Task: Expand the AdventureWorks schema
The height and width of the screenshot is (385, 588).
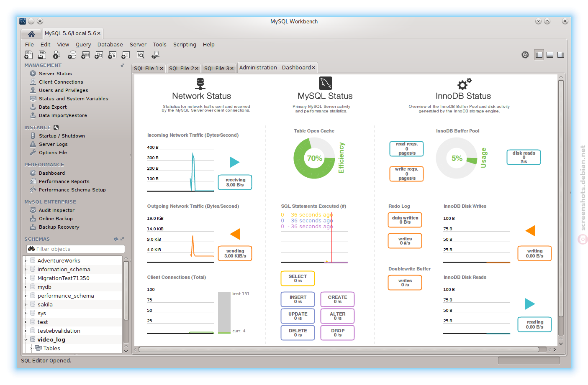Action: [26, 260]
